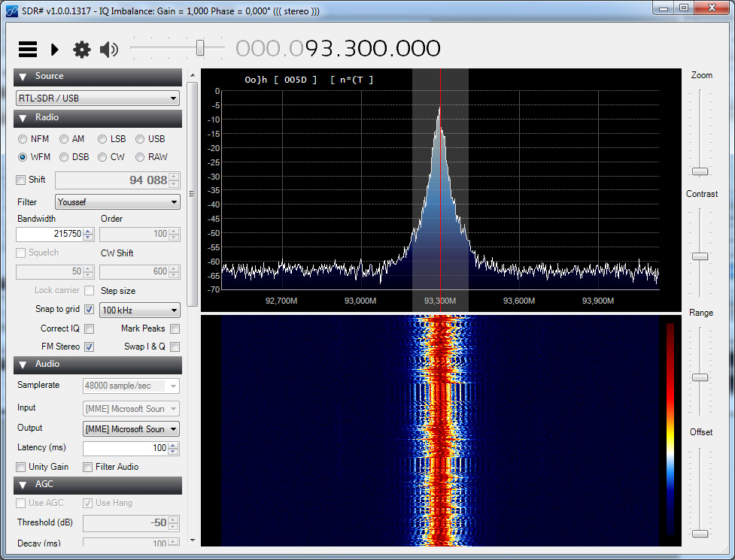735x560 pixels.
Task: Toggle the Use AGC checkbox
Action: (x=20, y=503)
